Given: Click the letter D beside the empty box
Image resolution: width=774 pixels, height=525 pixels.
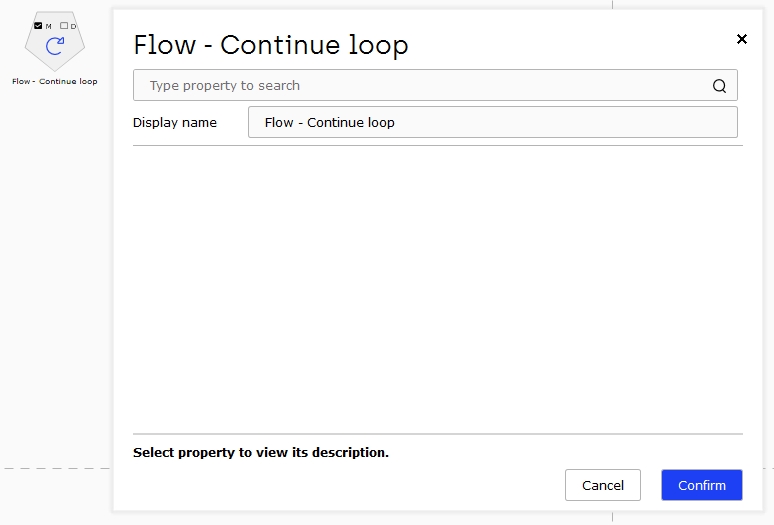Looking at the screenshot, I should click(74, 26).
